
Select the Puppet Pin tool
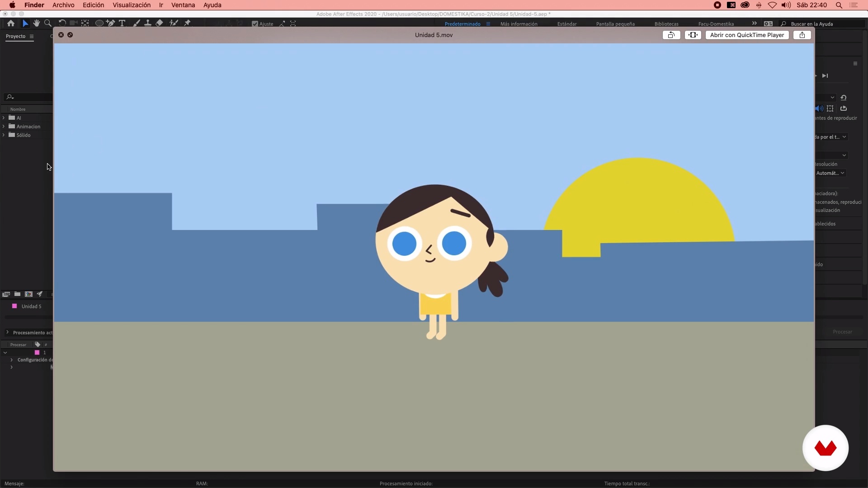pos(187,23)
